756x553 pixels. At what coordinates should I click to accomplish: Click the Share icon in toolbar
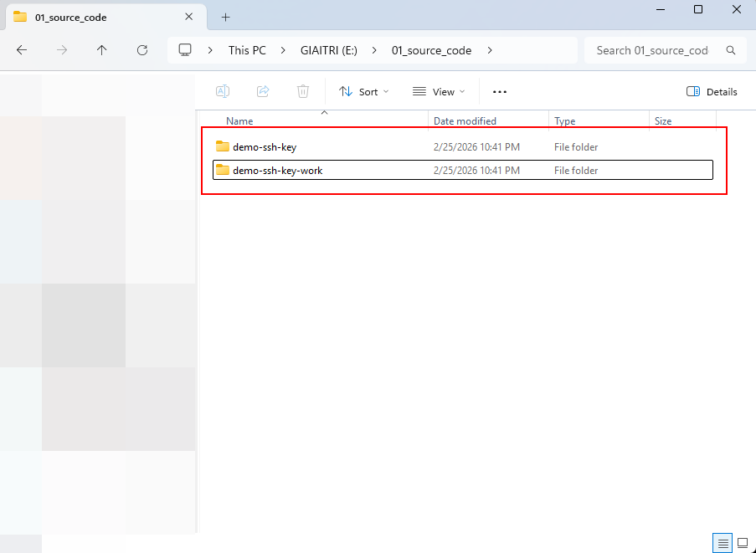coord(263,91)
